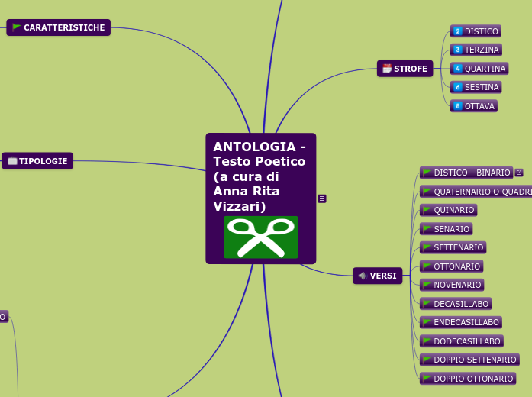
Task: Select the STROFE label
Action: (410, 69)
